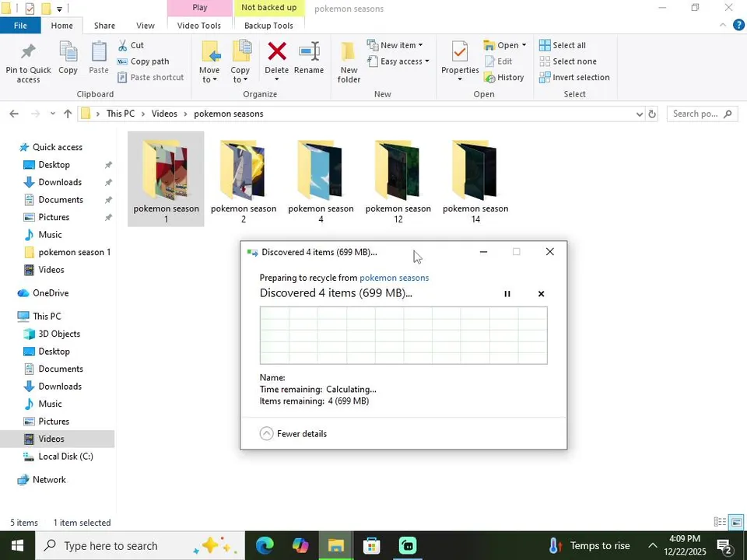The image size is (747, 560).
Task: Refresh the current folder view
Action: point(652,114)
